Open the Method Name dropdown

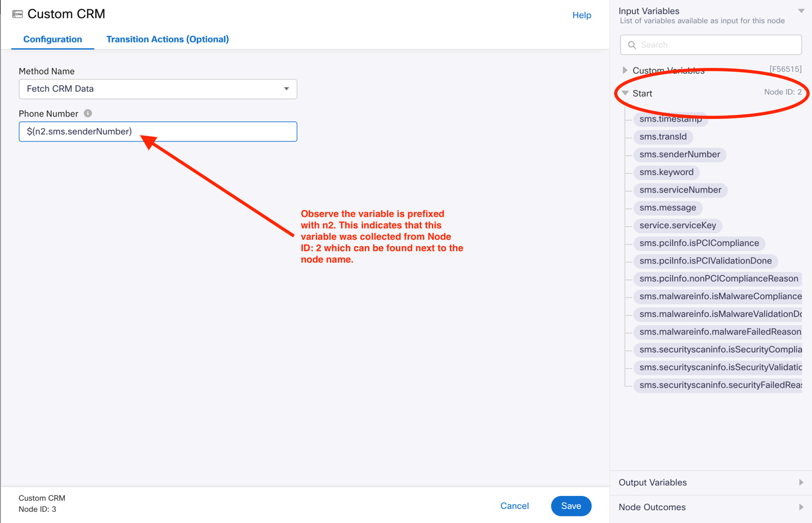click(x=158, y=89)
